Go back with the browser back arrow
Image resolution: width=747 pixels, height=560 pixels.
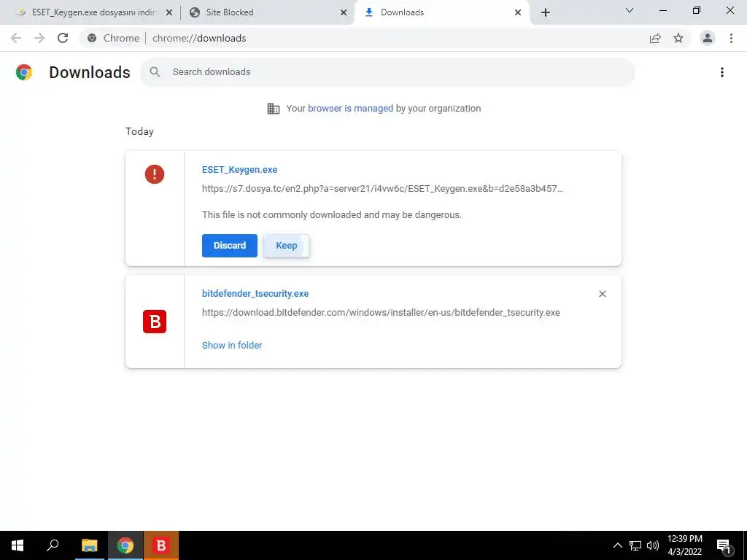pos(16,38)
